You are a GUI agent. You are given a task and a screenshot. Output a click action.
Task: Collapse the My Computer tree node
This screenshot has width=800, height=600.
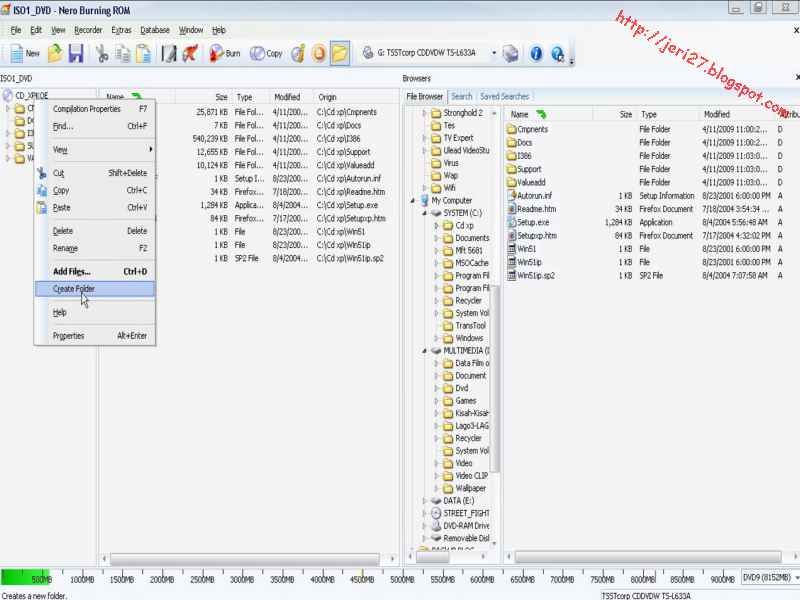tap(413, 201)
